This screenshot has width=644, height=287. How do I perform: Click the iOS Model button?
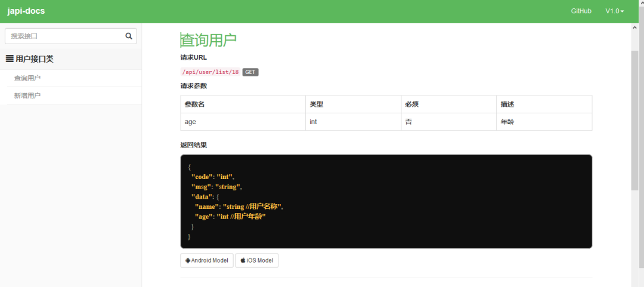(256, 260)
